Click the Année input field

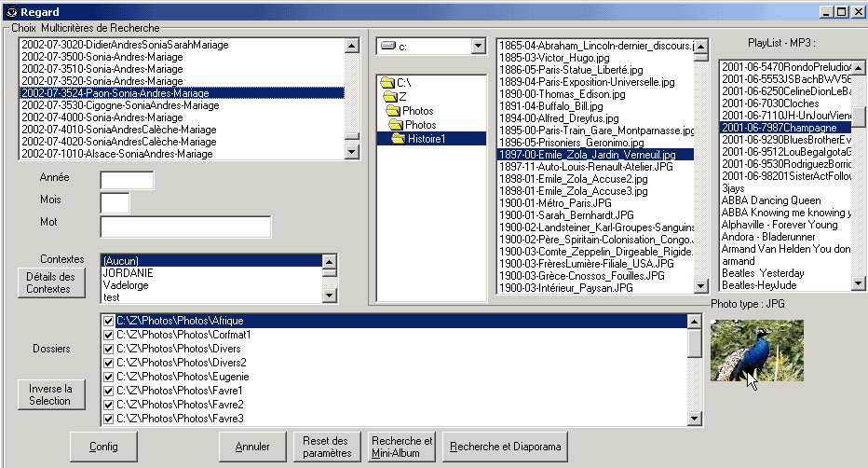[127, 180]
